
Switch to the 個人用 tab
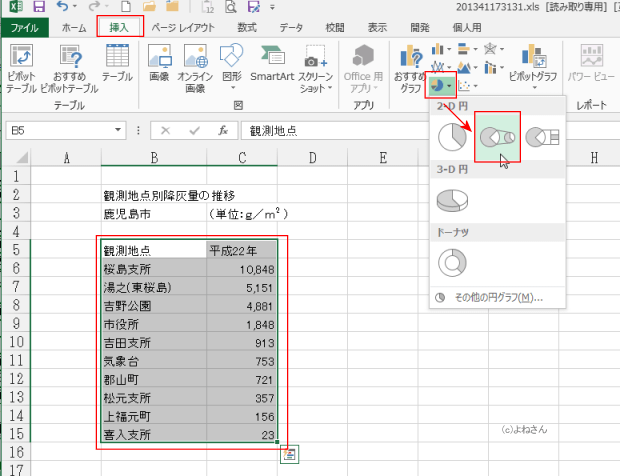[x=467, y=28]
